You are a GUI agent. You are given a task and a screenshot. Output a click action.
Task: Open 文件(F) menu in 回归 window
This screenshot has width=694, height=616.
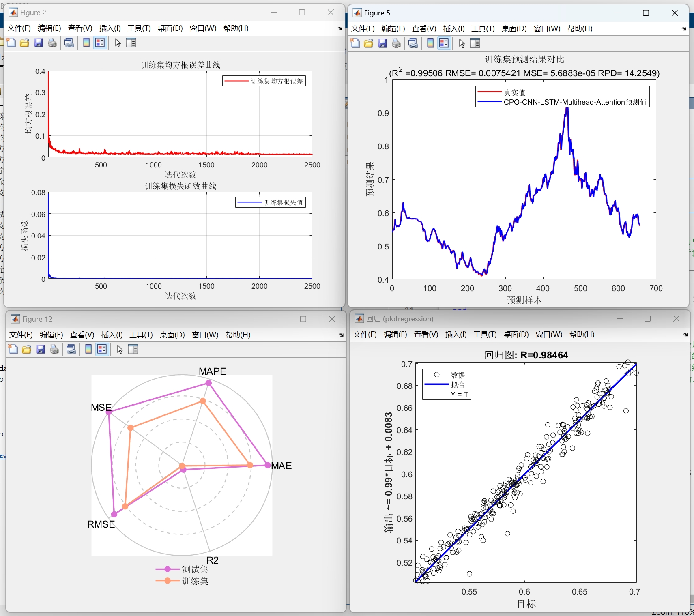(x=365, y=335)
